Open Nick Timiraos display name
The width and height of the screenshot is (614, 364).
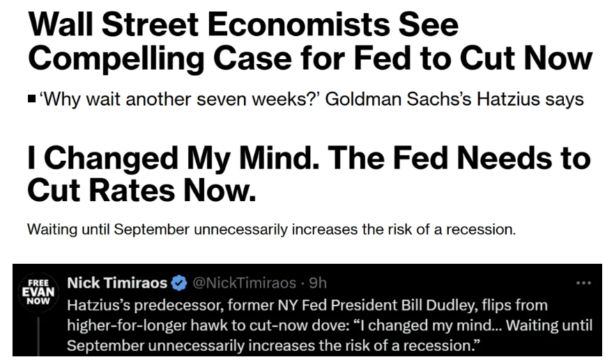[117, 283]
